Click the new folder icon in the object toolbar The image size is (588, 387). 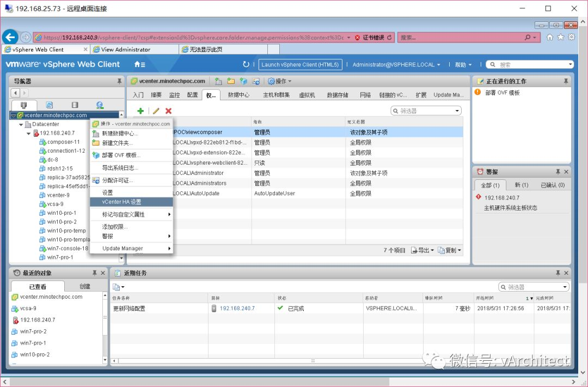click(231, 81)
